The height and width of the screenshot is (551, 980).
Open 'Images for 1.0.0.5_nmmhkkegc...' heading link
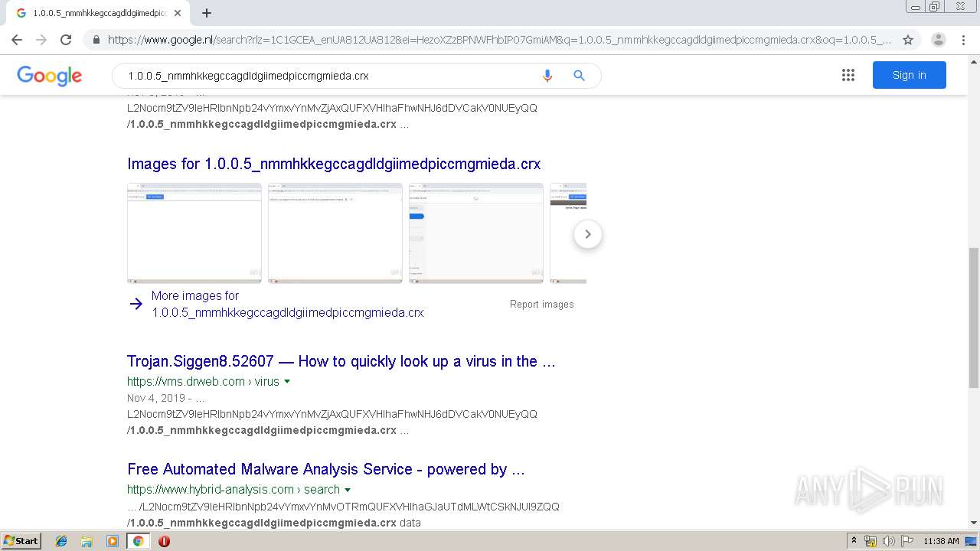point(334,164)
